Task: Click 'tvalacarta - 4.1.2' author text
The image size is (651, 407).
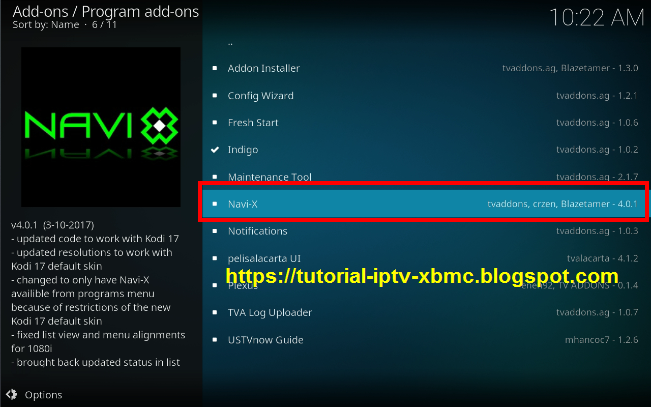Action: click(603, 258)
